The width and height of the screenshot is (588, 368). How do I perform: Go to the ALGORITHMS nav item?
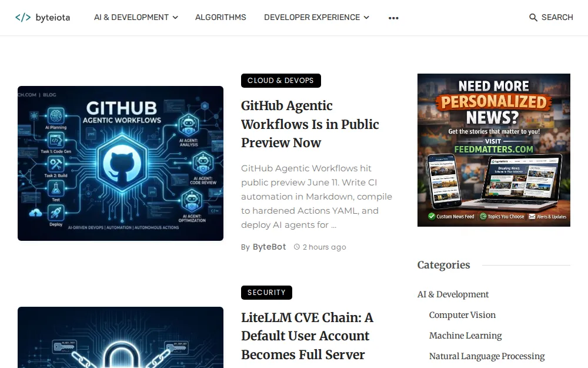click(x=220, y=17)
